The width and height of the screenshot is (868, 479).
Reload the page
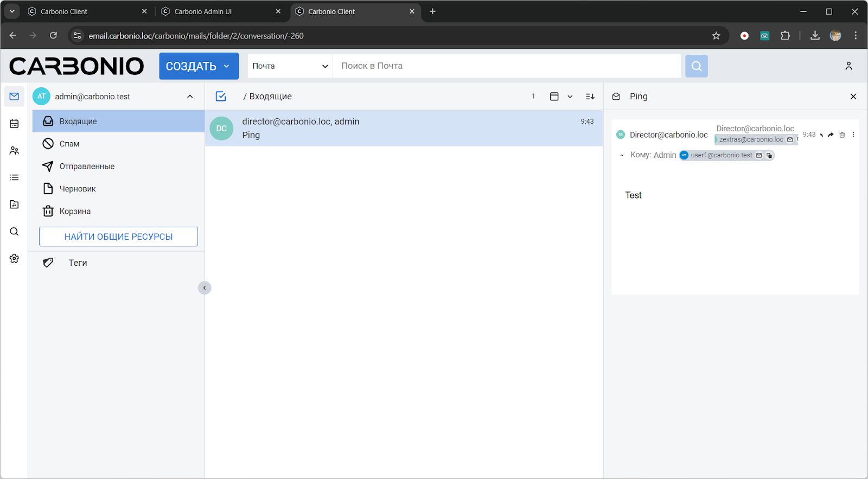coord(53,36)
